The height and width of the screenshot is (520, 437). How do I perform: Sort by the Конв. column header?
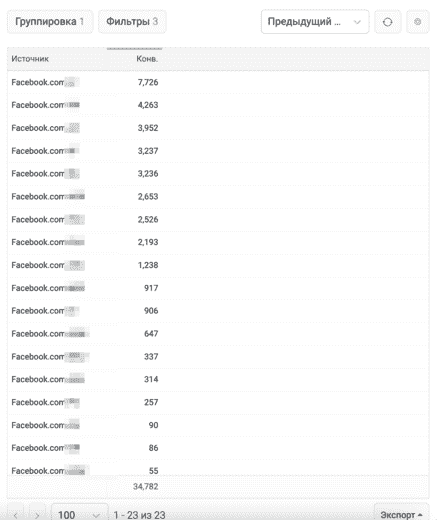pyautogui.click(x=147, y=59)
